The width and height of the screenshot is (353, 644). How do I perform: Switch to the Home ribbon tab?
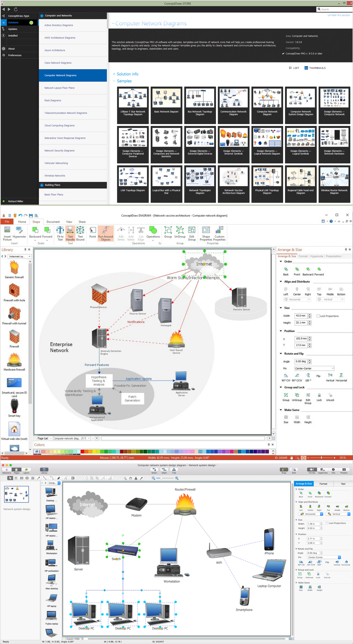(22, 222)
